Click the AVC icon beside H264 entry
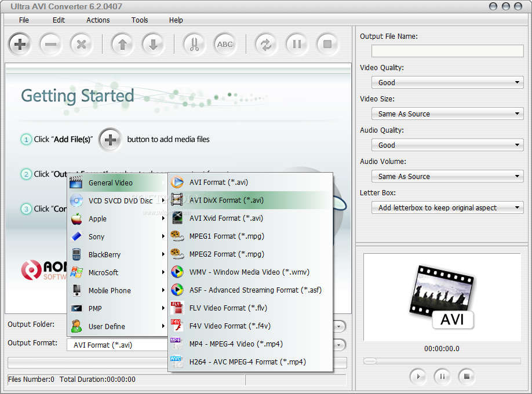 point(177,362)
